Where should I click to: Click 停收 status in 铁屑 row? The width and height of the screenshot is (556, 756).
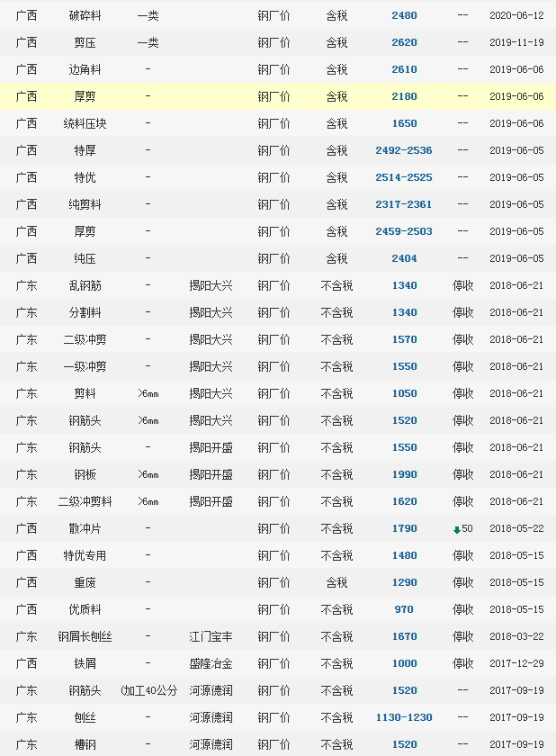pyautogui.click(x=463, y=663)
